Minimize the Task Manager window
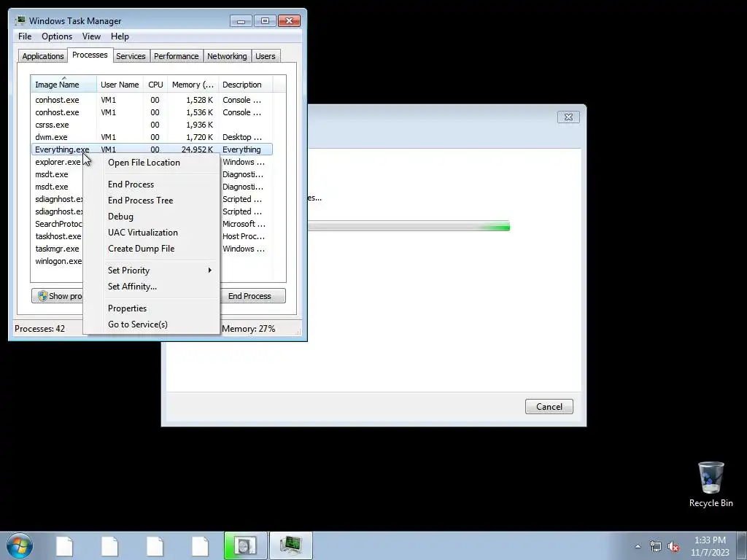Screen dimensions: 747x560 241,21
